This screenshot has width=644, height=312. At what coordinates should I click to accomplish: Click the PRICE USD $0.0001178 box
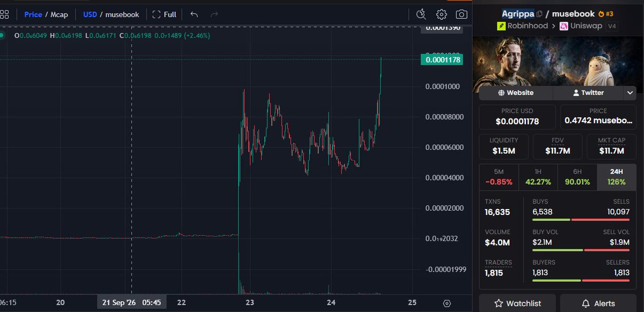[x=517, y=116]
